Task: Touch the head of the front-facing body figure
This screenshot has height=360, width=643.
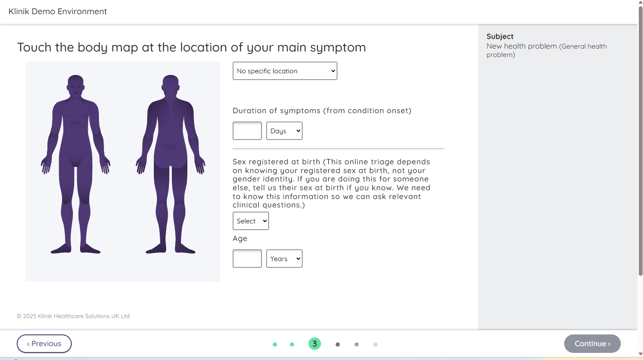Action: pos(75,85)
